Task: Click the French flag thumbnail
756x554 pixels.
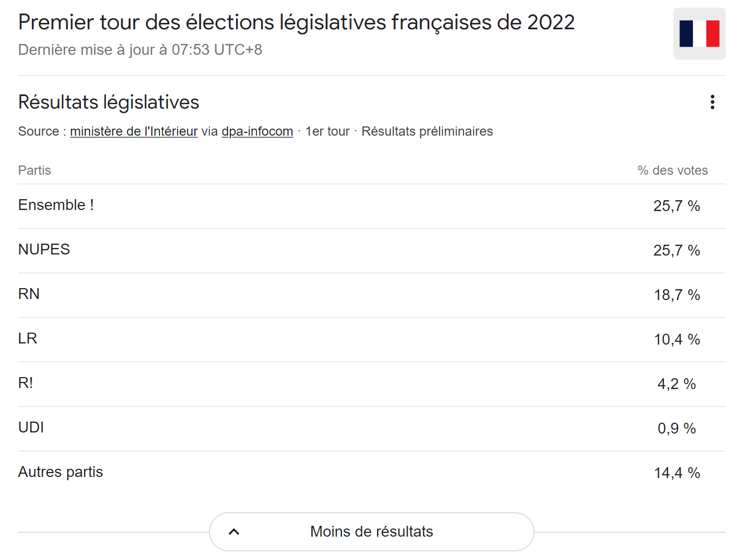Action: pos(699,34)
